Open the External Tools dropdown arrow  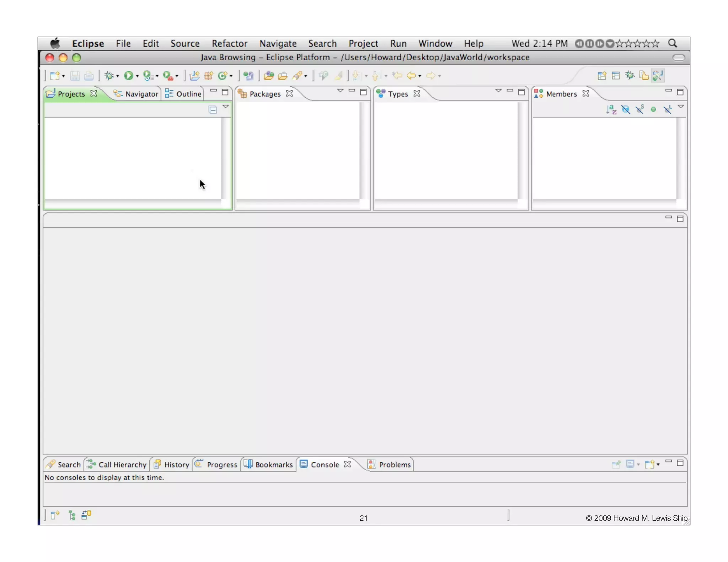pyautogui.click(x=177, y=76)
